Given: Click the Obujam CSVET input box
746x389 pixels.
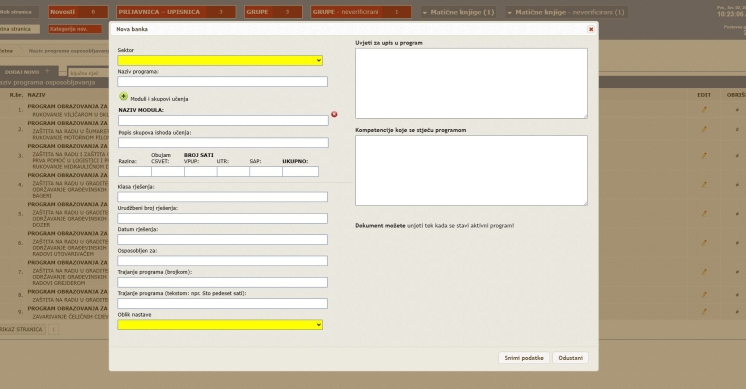Looking at the screenshot, I should coord(167,172).
